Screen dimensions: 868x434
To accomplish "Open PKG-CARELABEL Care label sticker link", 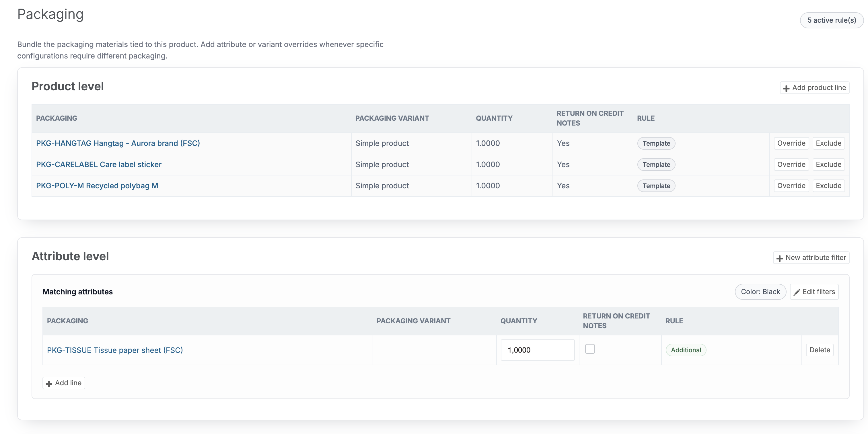I will click(99, 164).
